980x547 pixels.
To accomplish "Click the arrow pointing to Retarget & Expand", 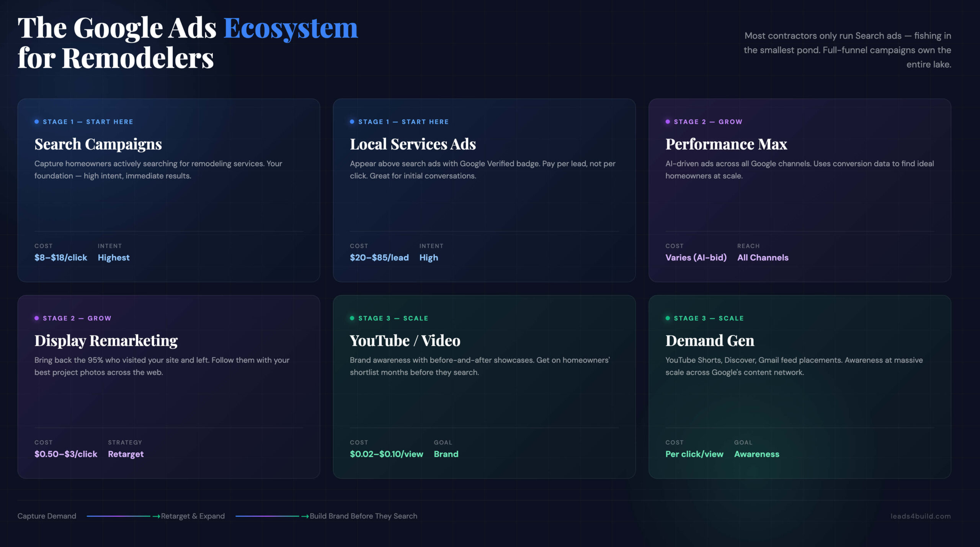I will pyautogui.click(x=156, y=516).
